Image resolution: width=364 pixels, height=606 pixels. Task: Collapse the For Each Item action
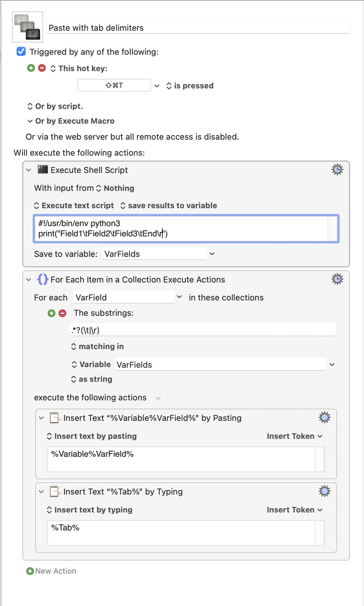coord(29,280)
